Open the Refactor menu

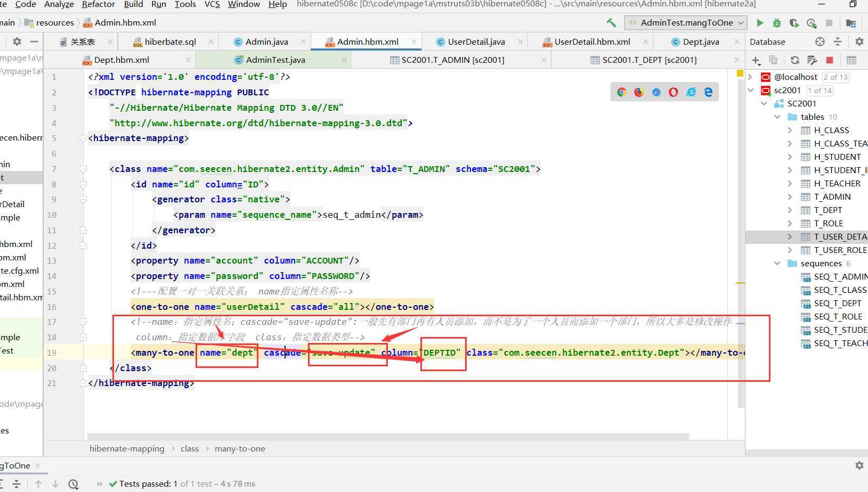[98, 4]
